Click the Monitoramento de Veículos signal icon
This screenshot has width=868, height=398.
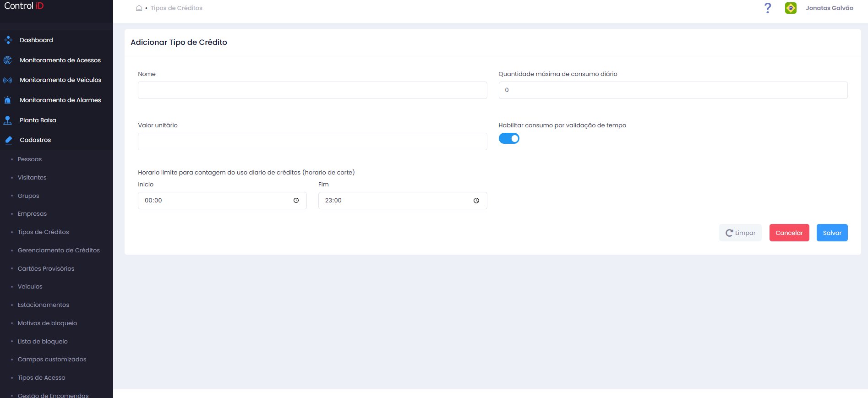pos(8,80)
